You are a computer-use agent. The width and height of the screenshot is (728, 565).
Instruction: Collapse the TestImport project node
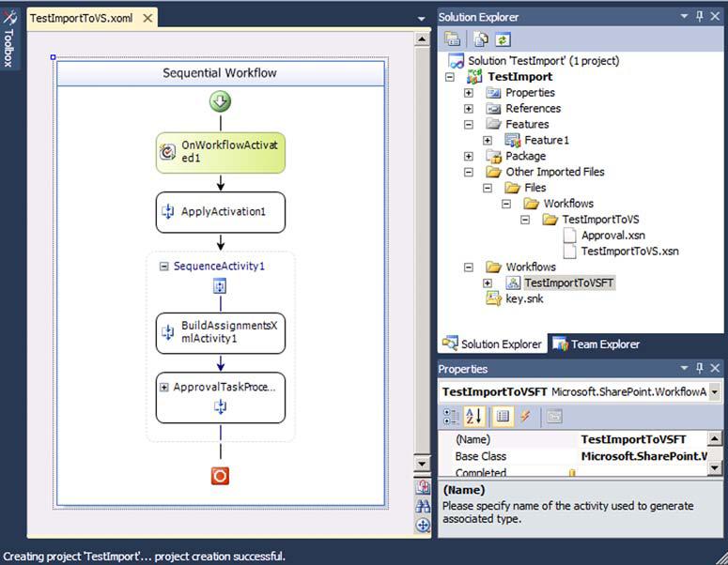[449, 77]
